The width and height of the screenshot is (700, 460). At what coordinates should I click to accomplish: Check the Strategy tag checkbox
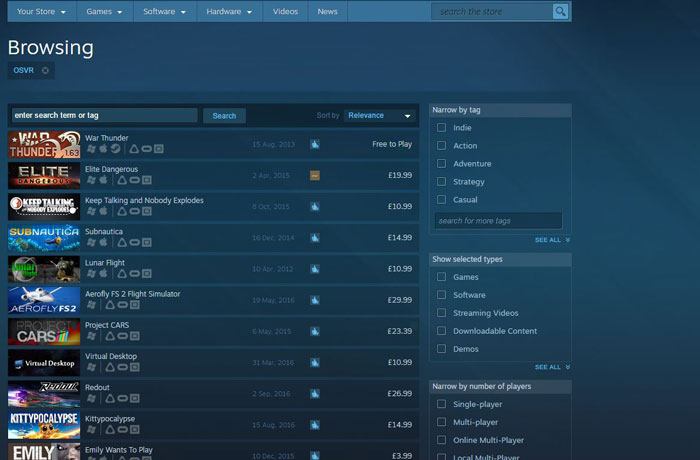click(x=442, y=181)
